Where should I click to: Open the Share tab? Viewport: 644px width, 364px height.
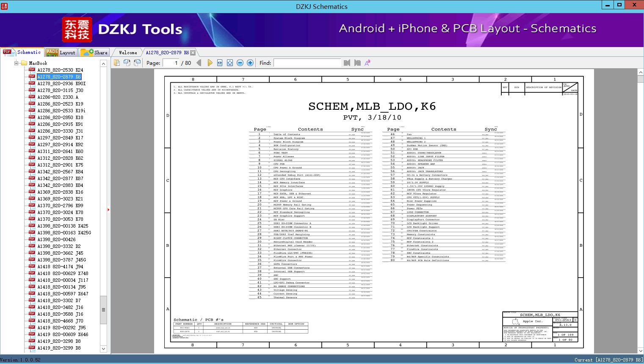(94, 52)
